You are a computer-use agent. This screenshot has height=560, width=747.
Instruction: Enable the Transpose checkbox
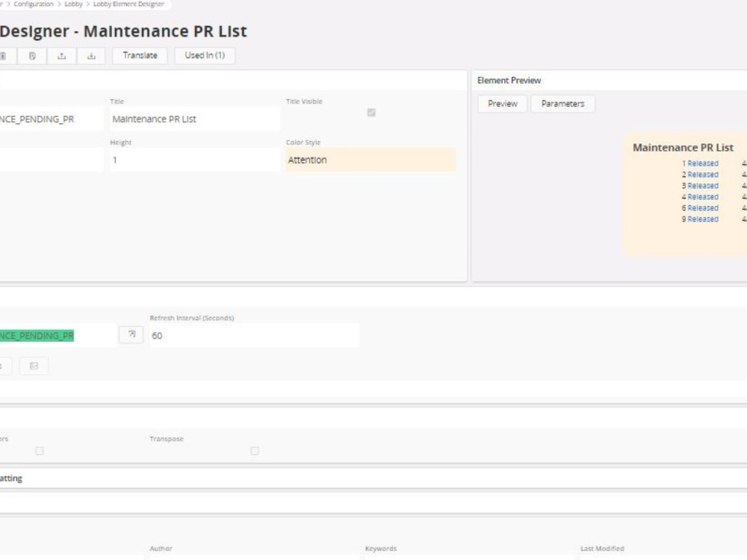pyautogui.click(x=255, y=450)
